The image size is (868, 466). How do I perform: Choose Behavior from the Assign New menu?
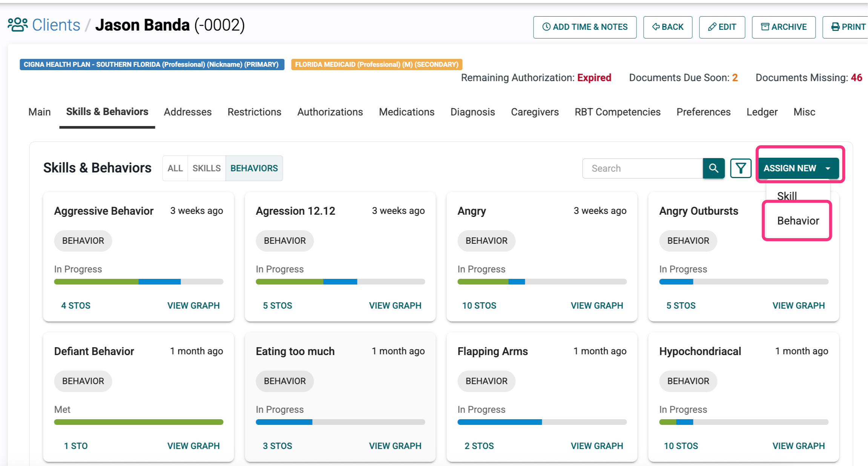click(798, 221)
